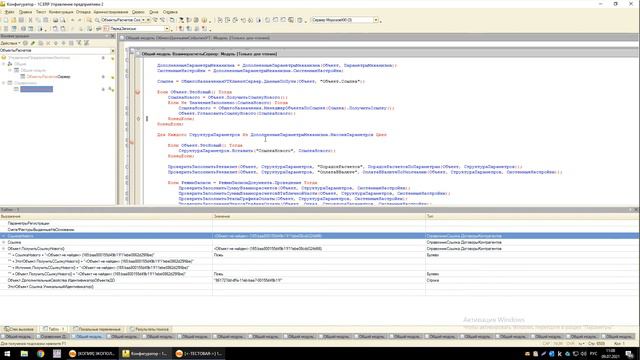Open the Действия dropdown in configuration panel
640x360 pixels.
[x=10, y=43]
